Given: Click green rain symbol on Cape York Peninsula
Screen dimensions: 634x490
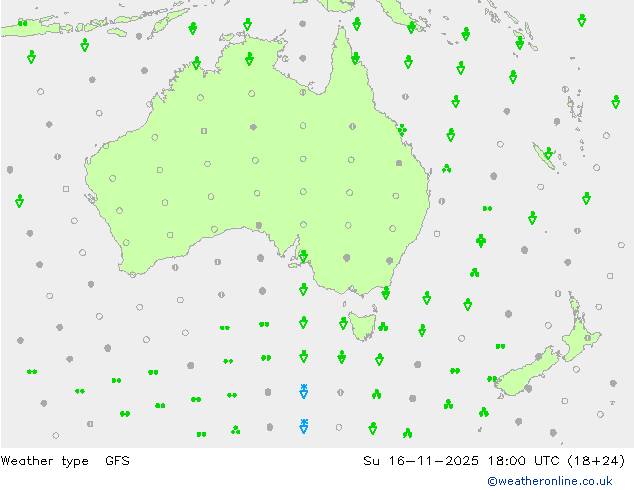Looking at the screenshot, I should tap(355, 58).
